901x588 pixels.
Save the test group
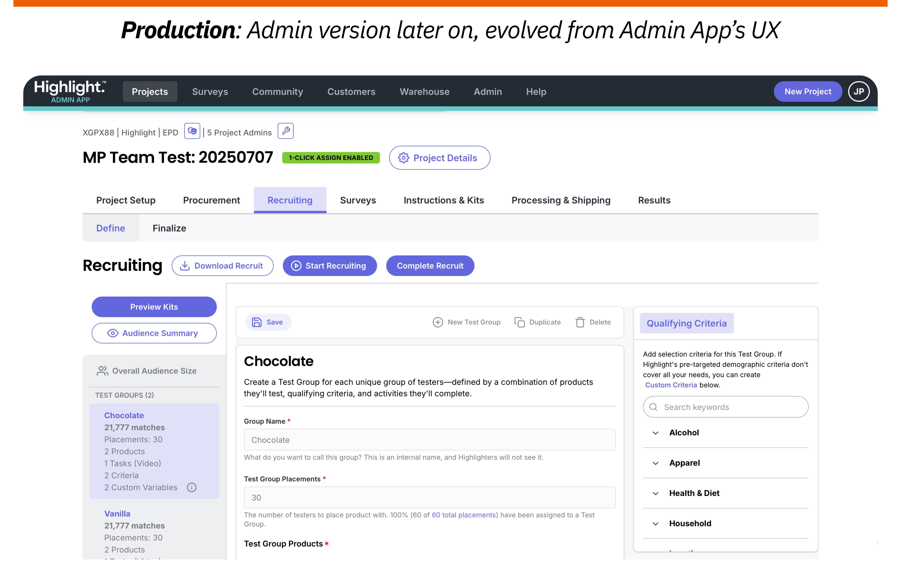coord(268,322)
